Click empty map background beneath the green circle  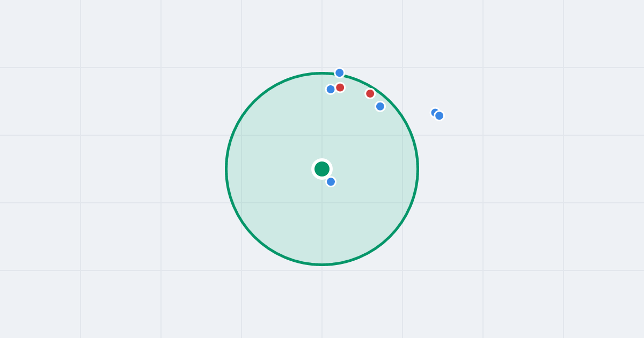click(x=322, y=300)
